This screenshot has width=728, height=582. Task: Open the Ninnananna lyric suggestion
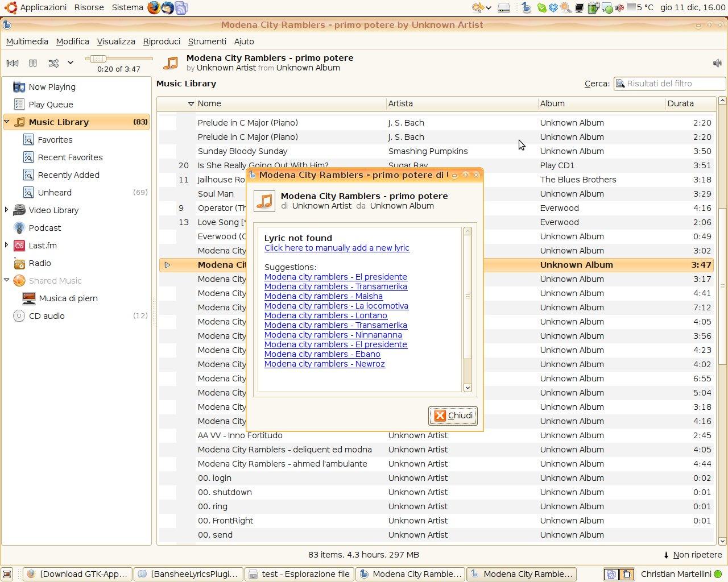point(333,335)
